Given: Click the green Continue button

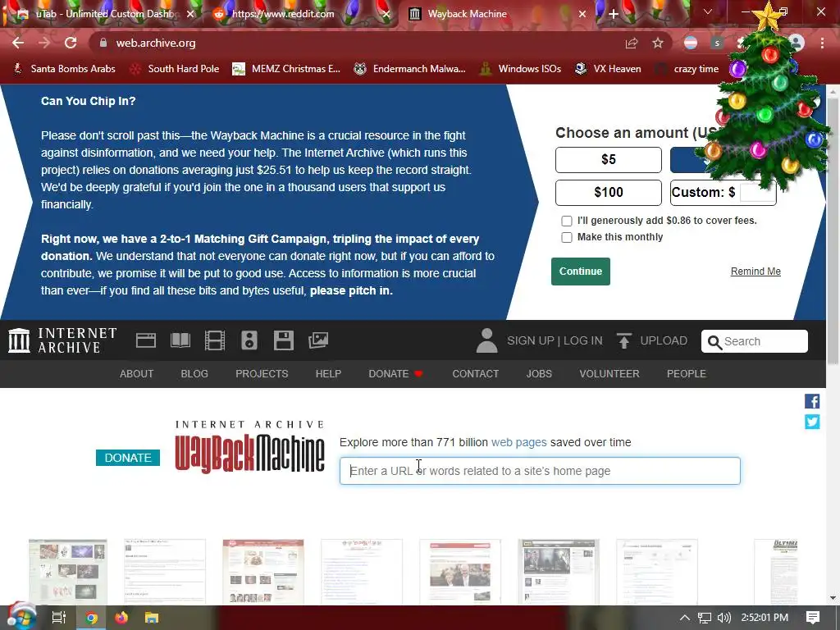Looking at the screenshot, I should click(581, 271).
